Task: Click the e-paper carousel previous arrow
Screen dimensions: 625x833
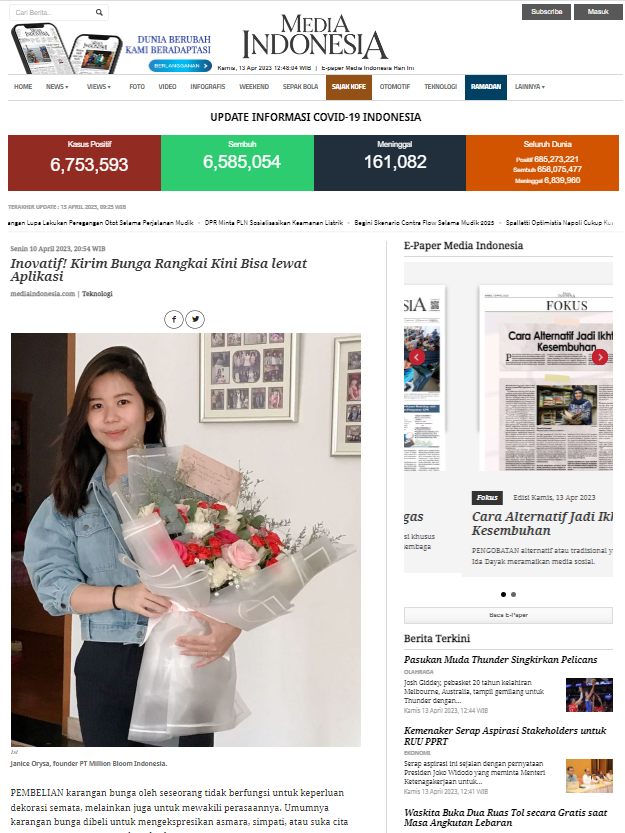Action: pyautogui.click(x=417, y=357)
